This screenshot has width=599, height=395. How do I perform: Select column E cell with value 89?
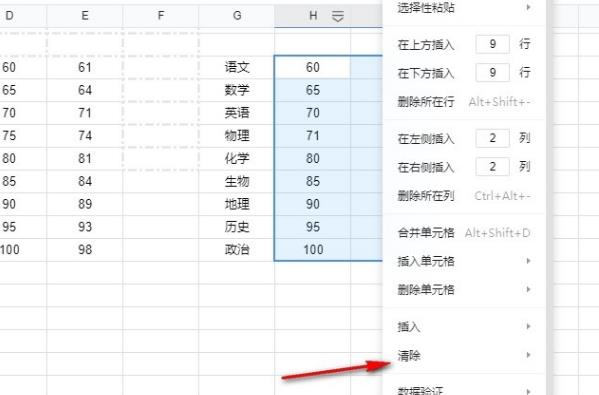(85, 204)
